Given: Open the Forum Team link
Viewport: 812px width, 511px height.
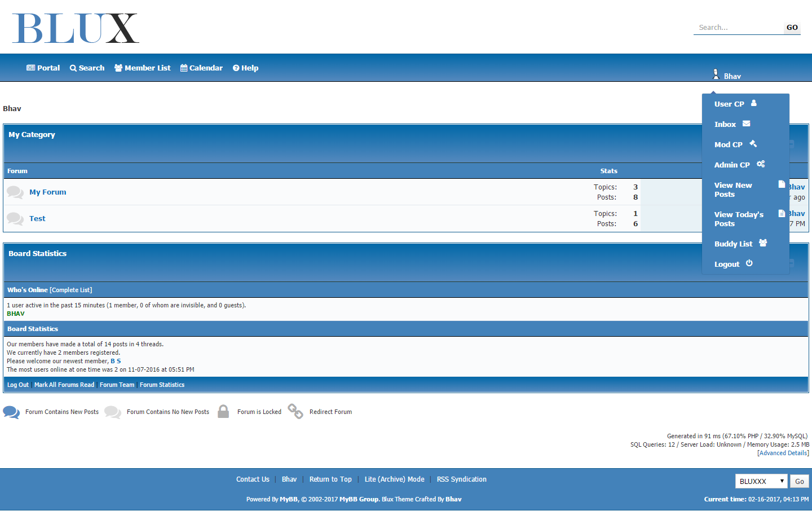Looking at the screenshot, I should 117,385.
